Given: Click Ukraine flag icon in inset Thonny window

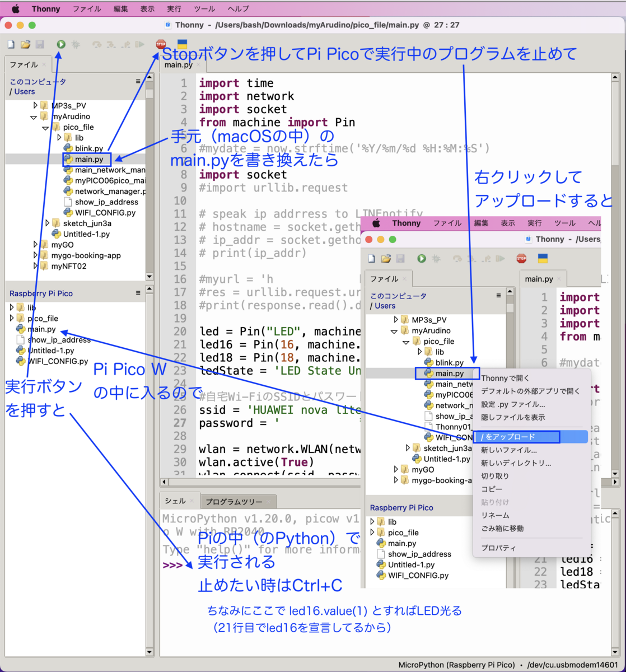Looking at the screenshot, I should tap(542, 258).
